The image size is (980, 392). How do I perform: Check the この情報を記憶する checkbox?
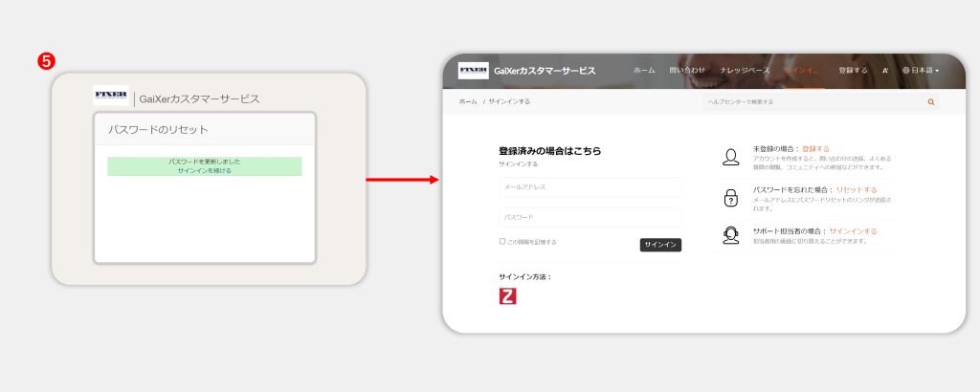tap(502, 242)
